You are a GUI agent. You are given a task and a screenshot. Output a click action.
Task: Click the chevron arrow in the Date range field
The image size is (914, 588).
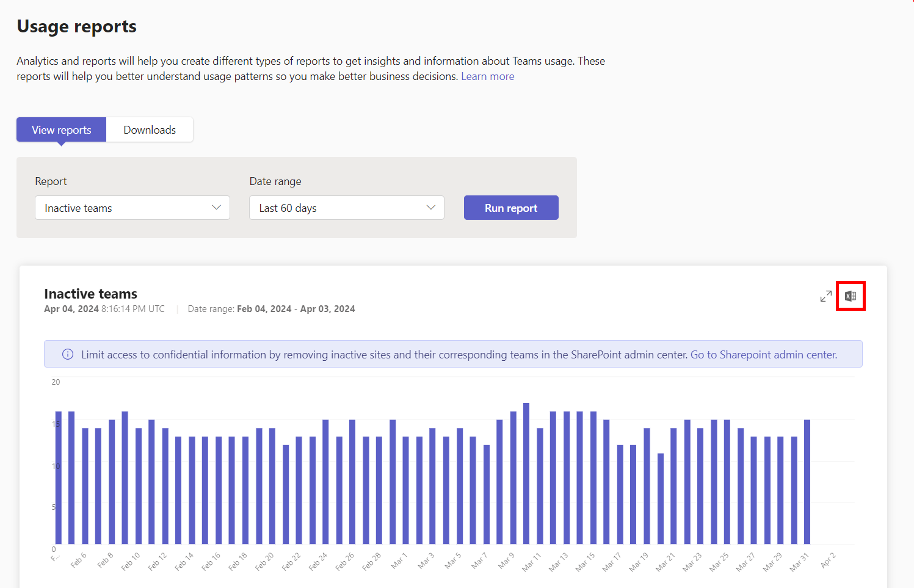430,208
